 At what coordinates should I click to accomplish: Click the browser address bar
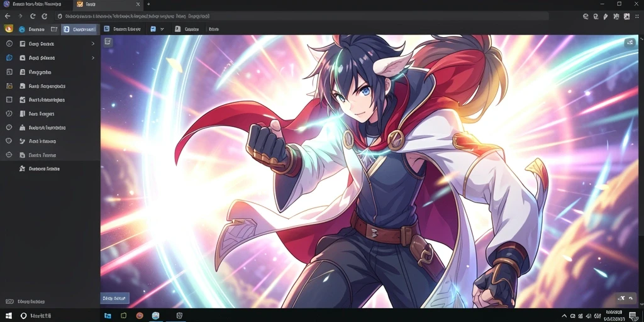tap(302, 16)
